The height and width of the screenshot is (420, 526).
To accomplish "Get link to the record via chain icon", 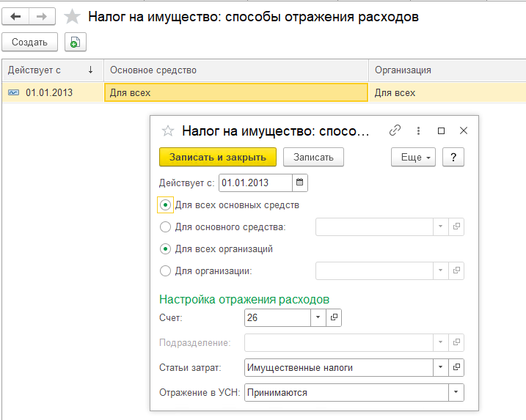I will point(395,130).
